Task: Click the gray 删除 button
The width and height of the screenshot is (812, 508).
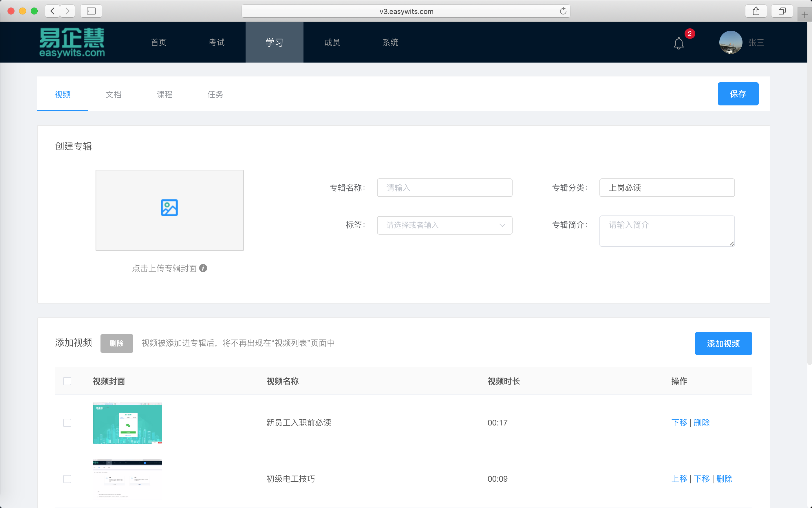Action: [x=117, y=343]
